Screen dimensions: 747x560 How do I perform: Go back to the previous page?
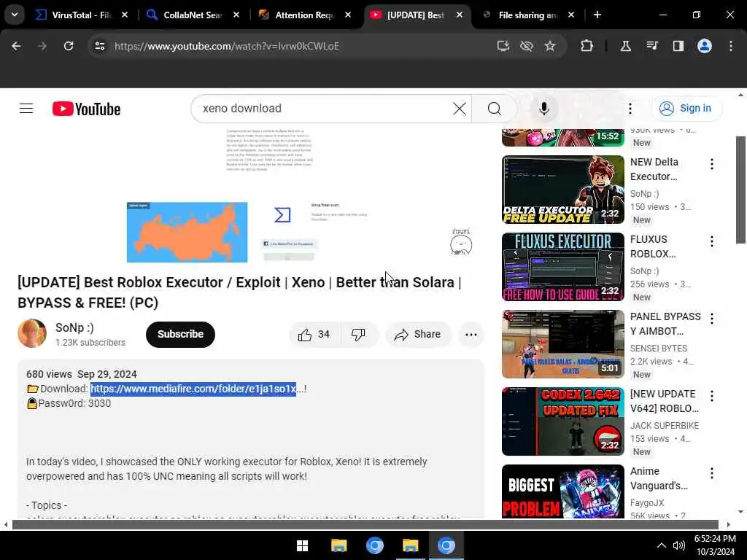coord(16,46)
